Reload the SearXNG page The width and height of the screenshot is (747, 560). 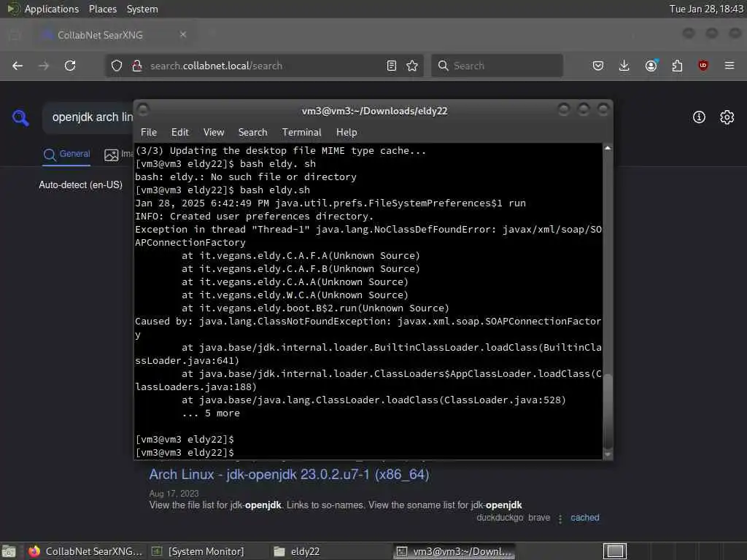click(70, 66)
